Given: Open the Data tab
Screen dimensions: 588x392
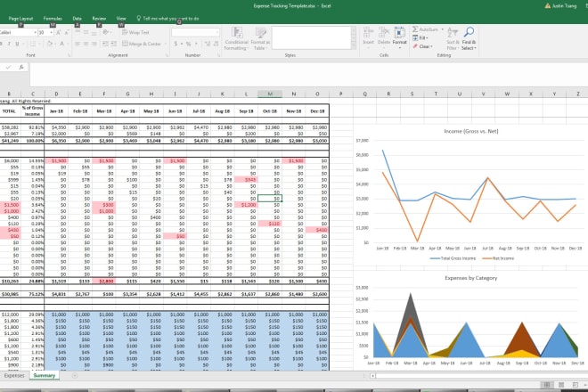Looking at the screenshot, I should point(78,19).
